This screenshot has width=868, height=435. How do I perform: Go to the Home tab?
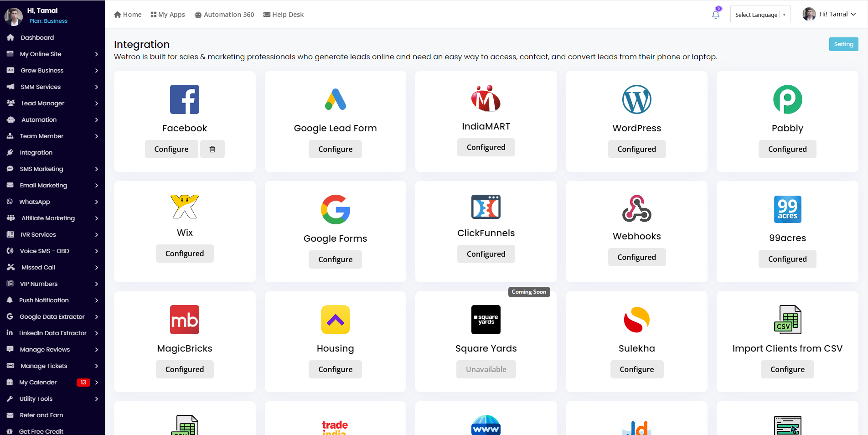tap(128, 15)
